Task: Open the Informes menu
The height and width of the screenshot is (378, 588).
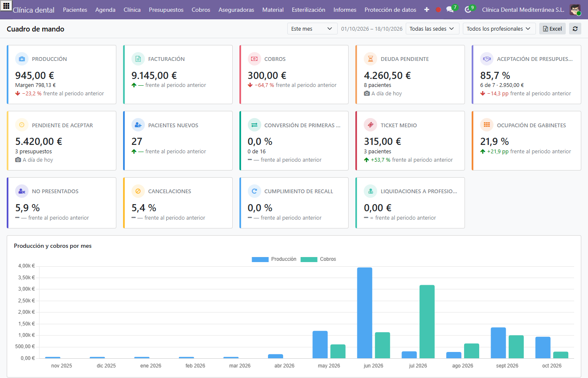Action: coord(345,10)
